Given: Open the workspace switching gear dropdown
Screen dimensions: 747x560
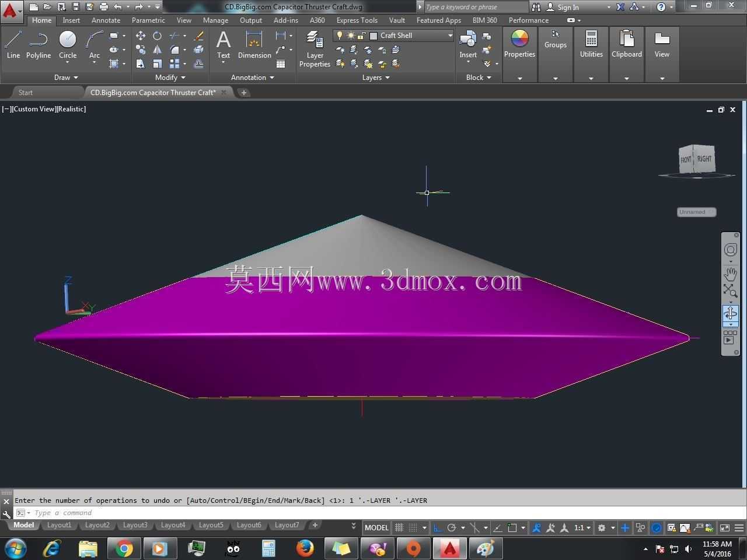Looking at the screenshot, I should tap(605, 528).
